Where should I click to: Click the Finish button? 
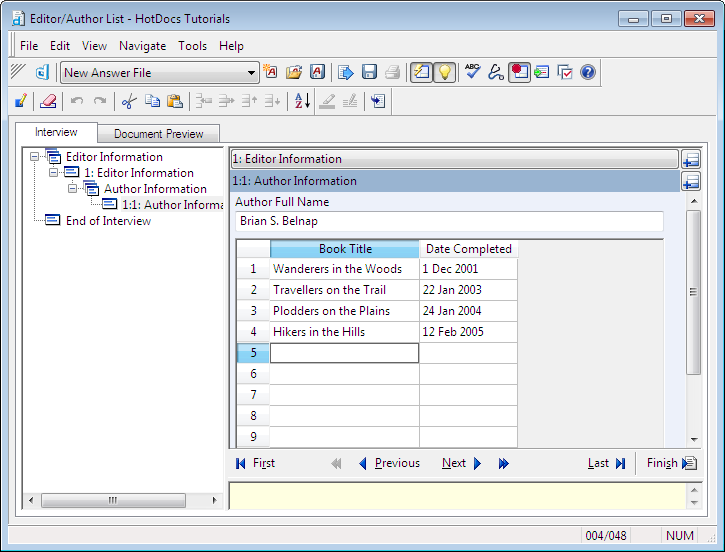(672, 463)
